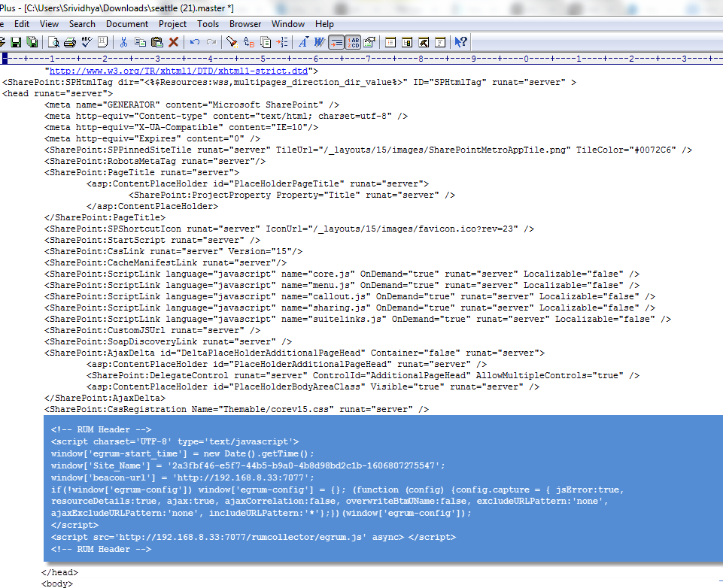Image resolution: width=723 pixels, height=588 pixels.
Task: Click the 'SharePoint:RobotsMetaTag' line
Action: pyautogui.click(x=155, y=161)
